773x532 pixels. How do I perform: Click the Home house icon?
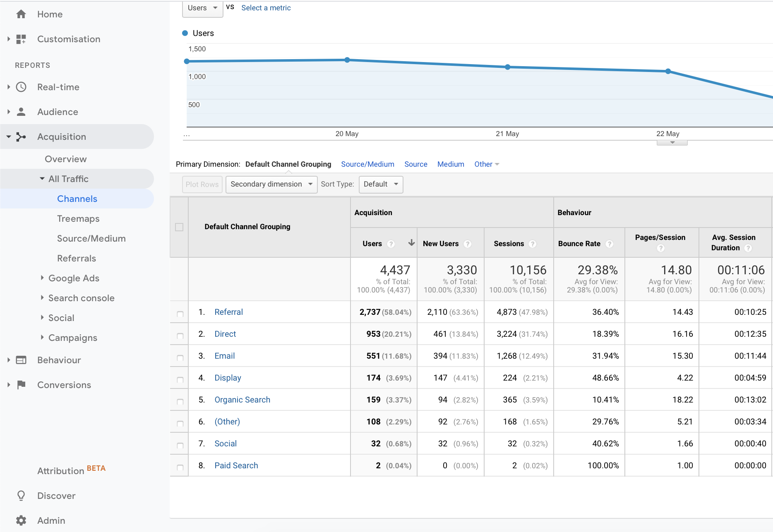pyautogui.click(x=21, y=14)
